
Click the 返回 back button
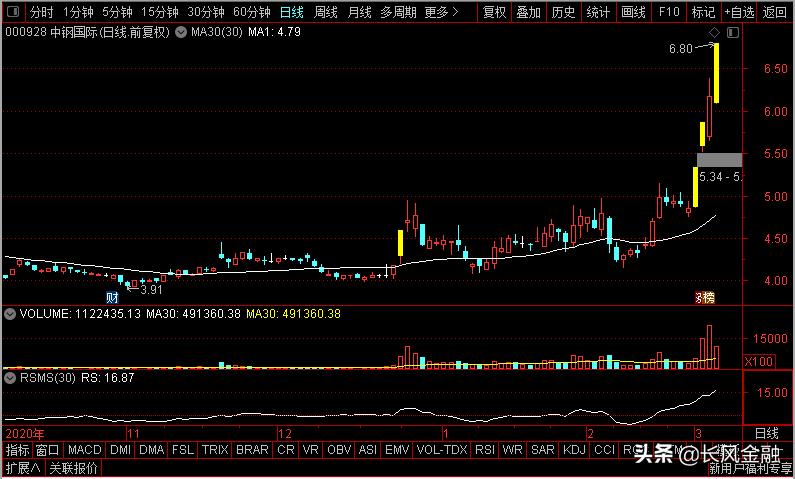pos(775,12)
